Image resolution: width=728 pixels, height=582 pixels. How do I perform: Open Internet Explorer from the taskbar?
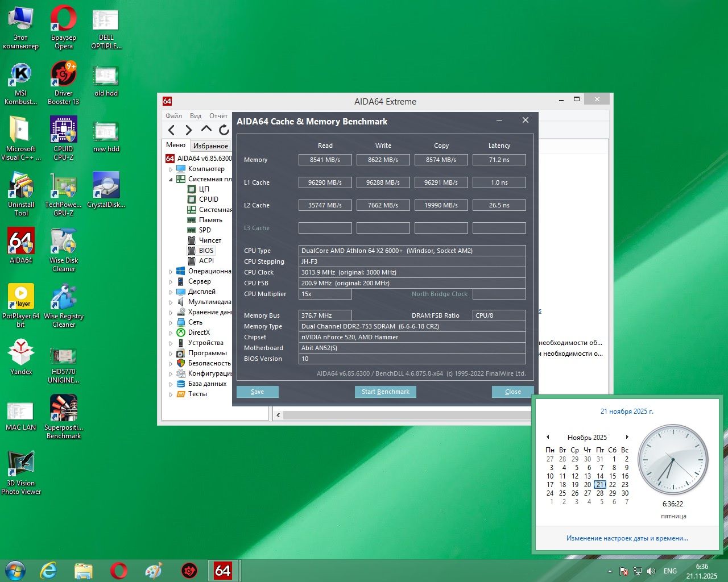(48, 571)
